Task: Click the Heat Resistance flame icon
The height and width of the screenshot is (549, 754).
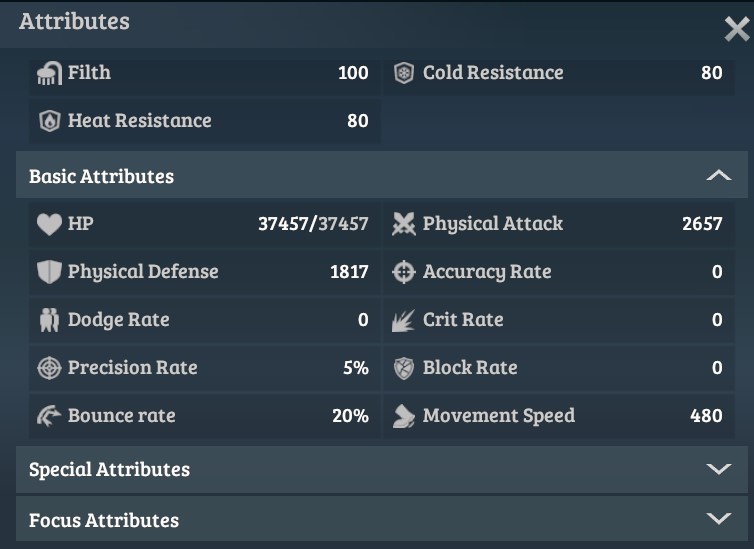Action: 49,121
